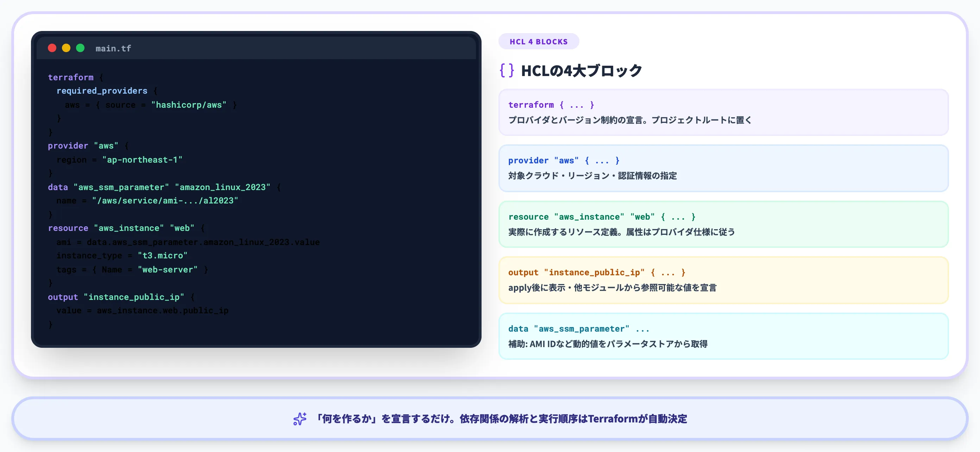
Task: Click the HCL 4 BLOCKS badge
Action: pyautogui.click(x=539, y=42)
